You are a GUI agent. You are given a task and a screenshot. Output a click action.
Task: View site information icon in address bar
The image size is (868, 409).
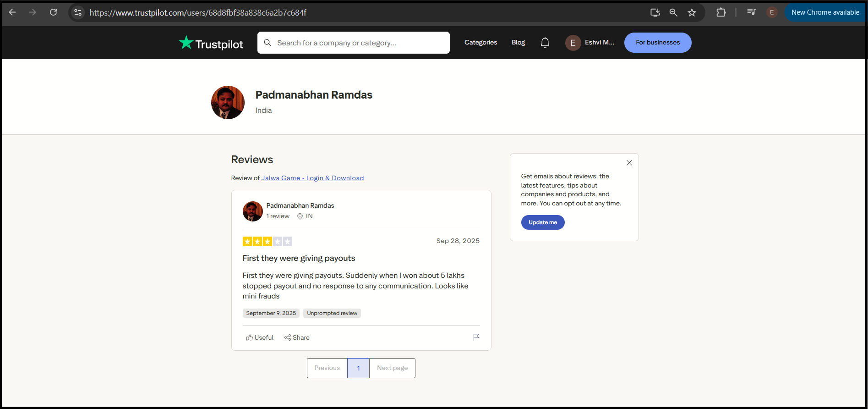tap(78, 12)
